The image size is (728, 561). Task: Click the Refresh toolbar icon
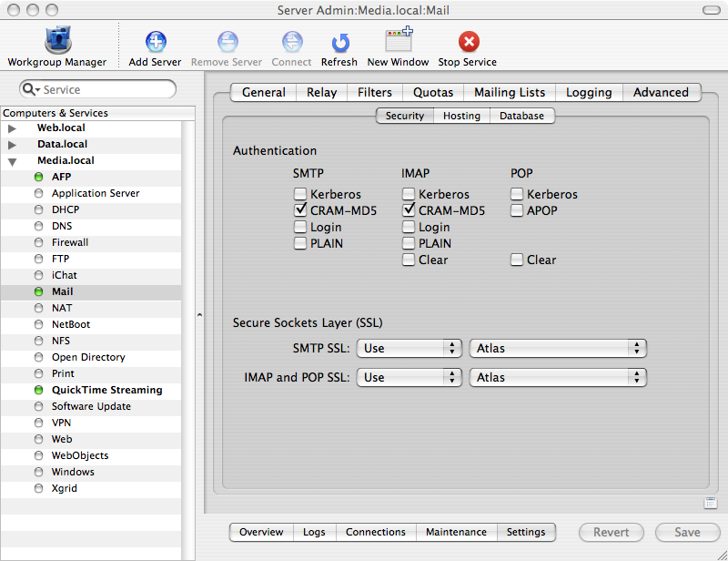coord(339,42)
